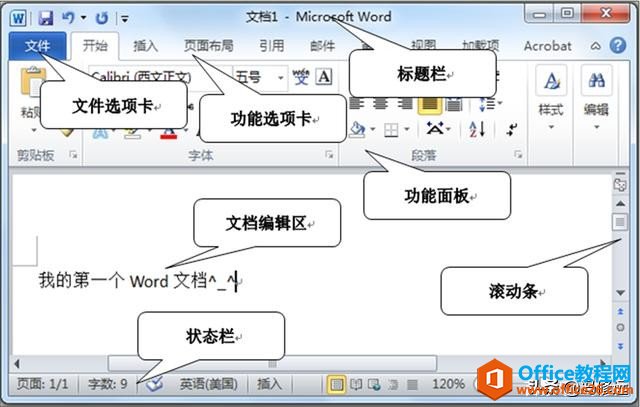Align text left
The image size is (640, 407).
(x=356, y=105)
